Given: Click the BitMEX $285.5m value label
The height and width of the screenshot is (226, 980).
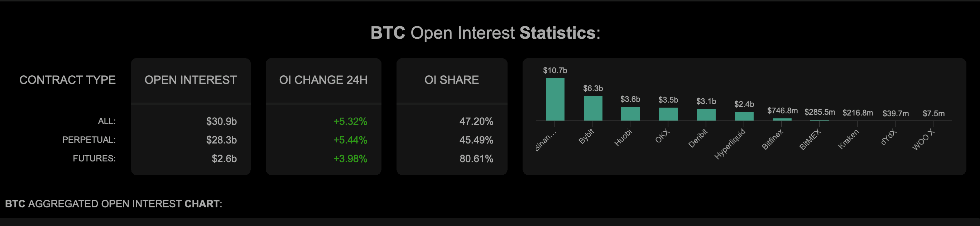Looking at the screenshot, I should (820, 112).
